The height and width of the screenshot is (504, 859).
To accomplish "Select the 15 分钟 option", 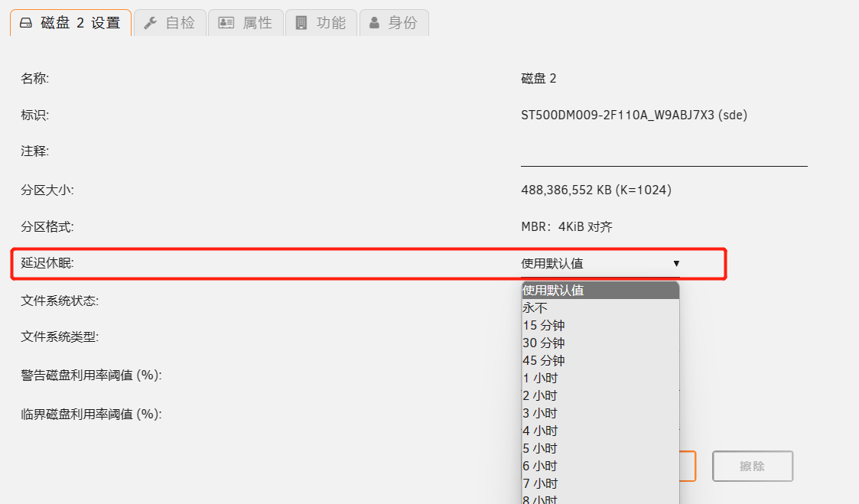I will click(544, 326).
